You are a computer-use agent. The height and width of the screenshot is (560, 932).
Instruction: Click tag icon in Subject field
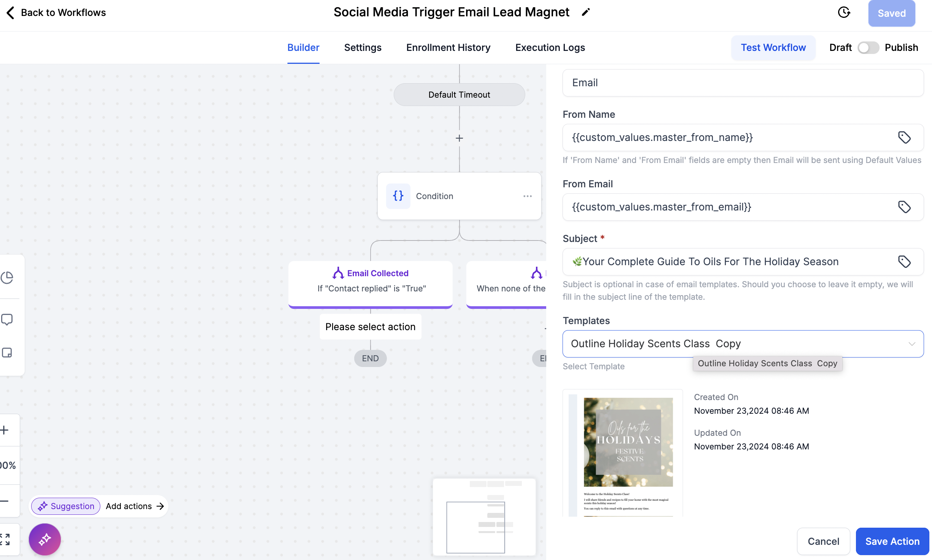pyautogui.click(x=904, y=262)
